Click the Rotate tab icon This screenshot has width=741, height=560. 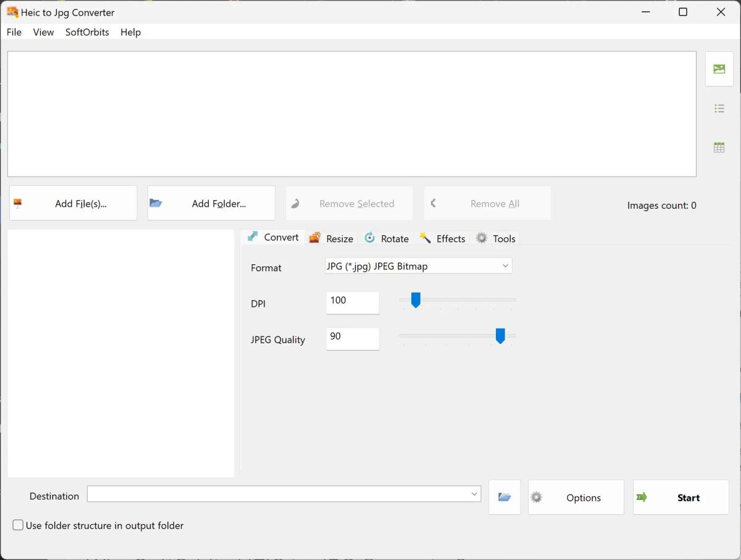[x=369, y=237]
